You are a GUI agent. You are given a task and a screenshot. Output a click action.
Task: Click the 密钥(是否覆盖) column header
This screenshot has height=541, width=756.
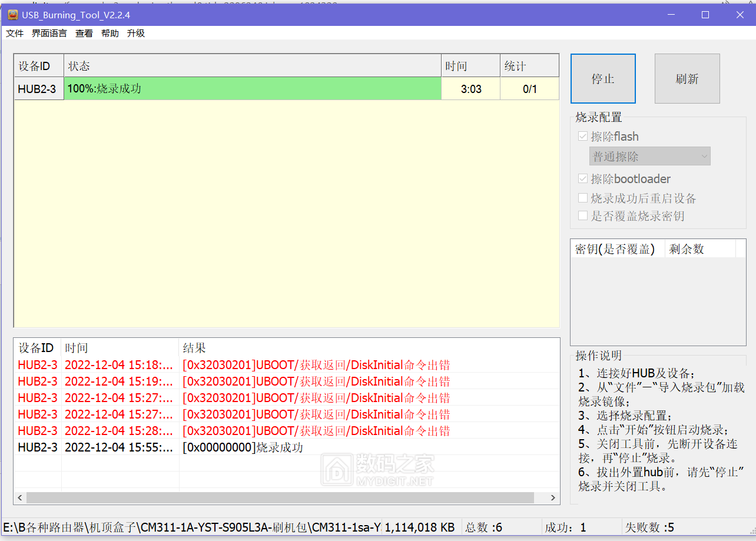[618, 249]
